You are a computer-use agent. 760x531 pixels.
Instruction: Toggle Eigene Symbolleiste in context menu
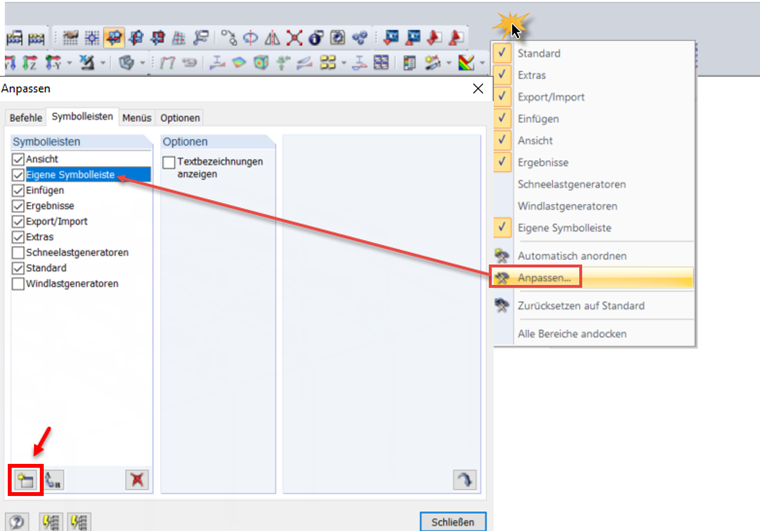coord(593,228)
